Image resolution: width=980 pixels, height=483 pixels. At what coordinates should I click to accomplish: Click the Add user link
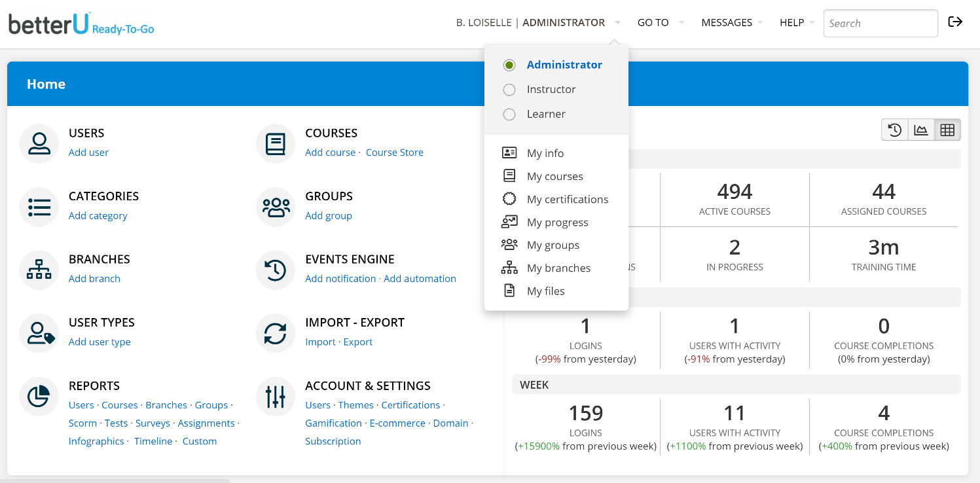pyautogui.click(x=88, y=152)
